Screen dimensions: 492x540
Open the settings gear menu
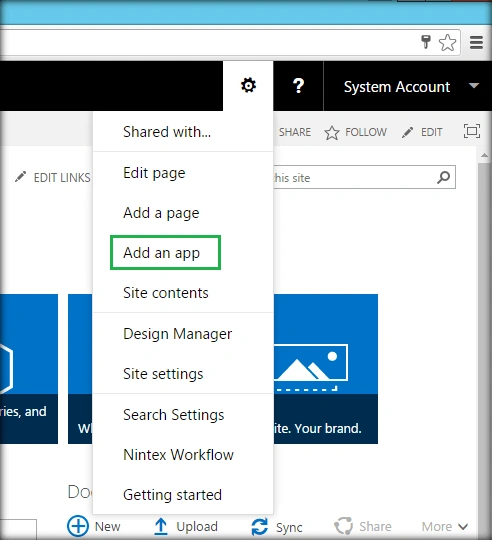tap(248, 85)
